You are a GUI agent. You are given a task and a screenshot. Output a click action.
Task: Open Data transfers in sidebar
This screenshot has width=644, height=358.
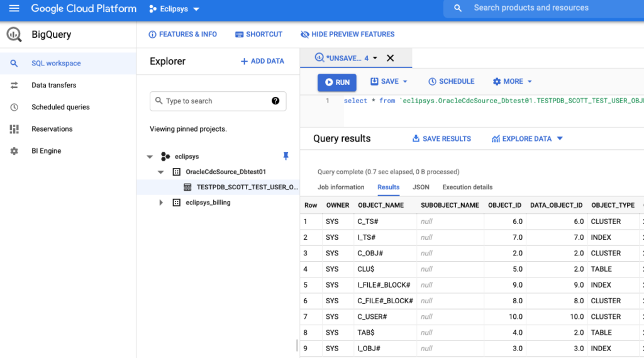coord(53,85)
